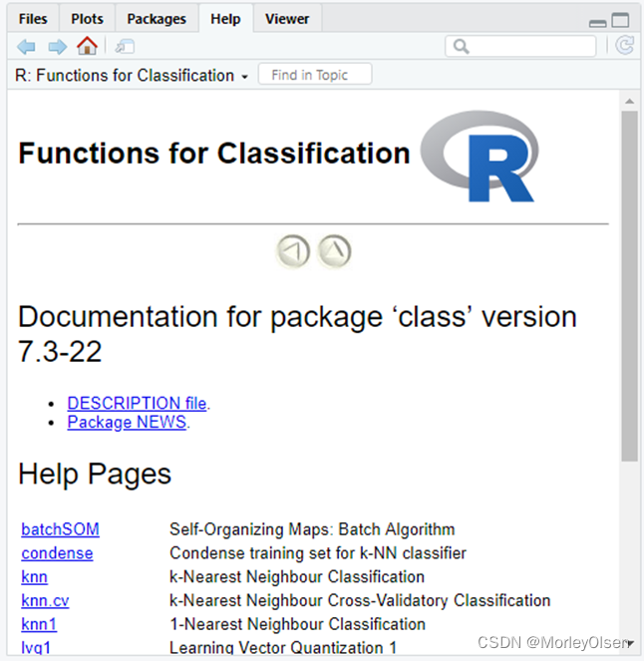Click the 'Functions for Classification' heading
Viewport: 644px width, 661px height.
pos(214,153)
